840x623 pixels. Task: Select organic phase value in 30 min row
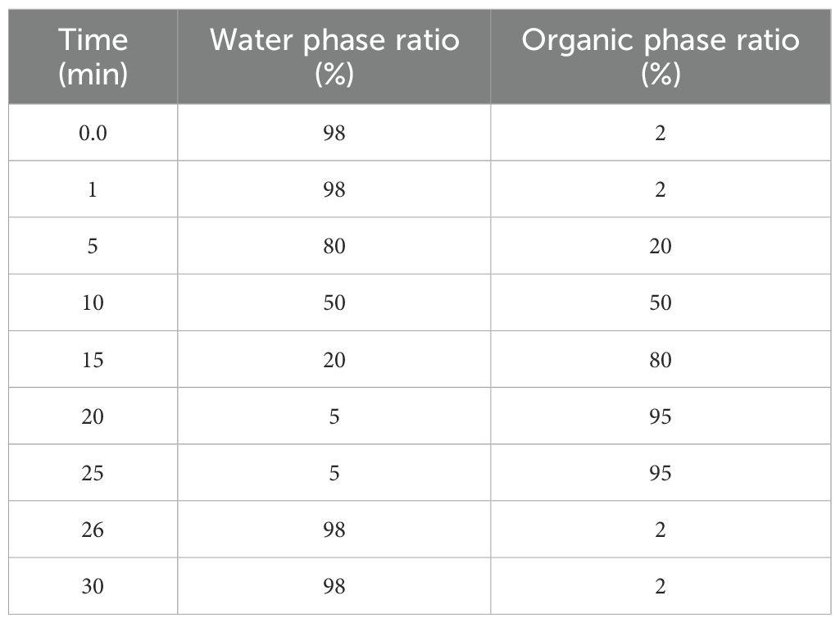click(x=660, y=586)
